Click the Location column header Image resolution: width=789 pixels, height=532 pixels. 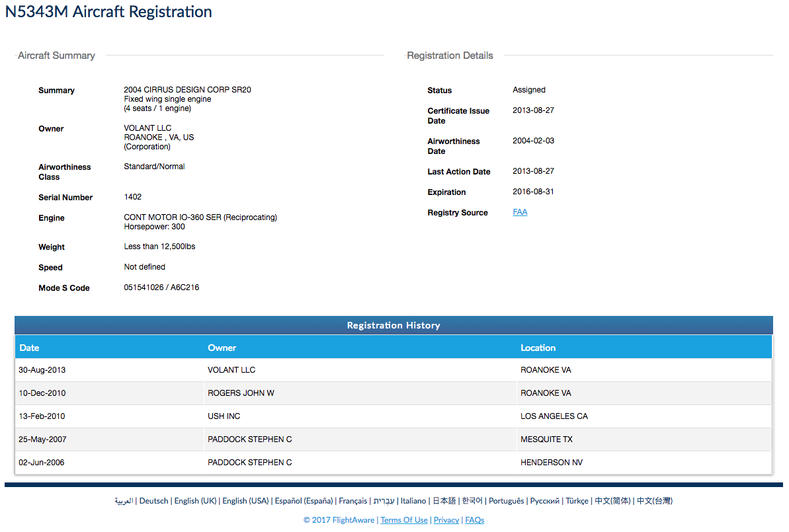tap(538, 348)
